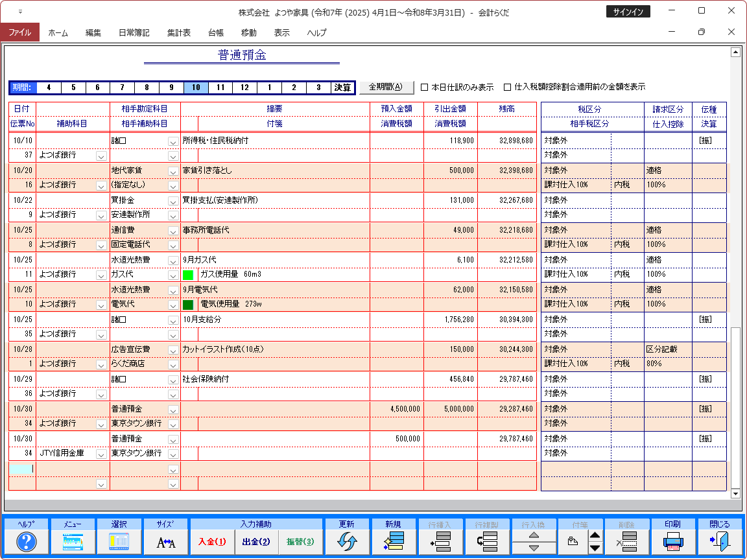The height and width of the screenshot is (560, 747).
Task: Click the サイズ font size icon
Action: pos(166,541)
